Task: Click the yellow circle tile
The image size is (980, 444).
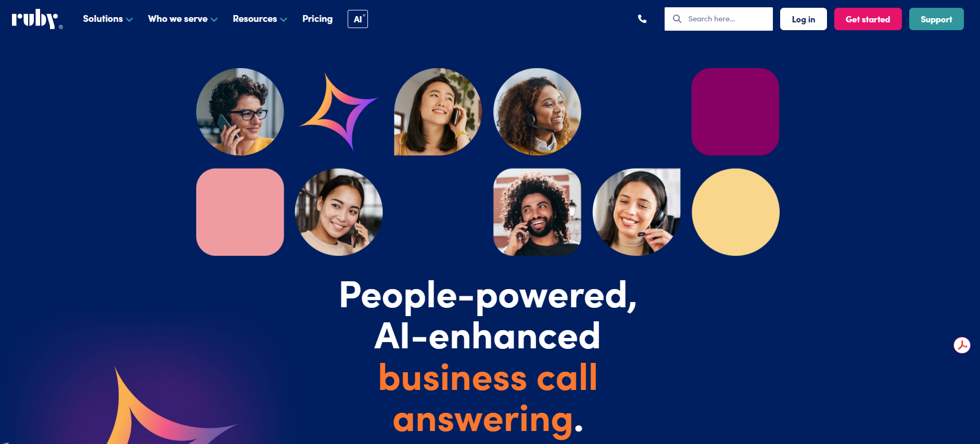Action: tap(735, 212)
